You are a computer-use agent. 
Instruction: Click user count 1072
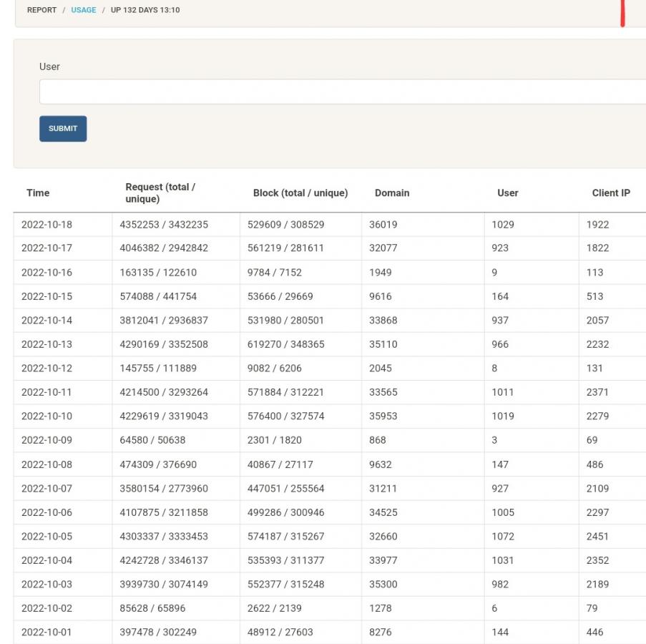coord(502,537)
